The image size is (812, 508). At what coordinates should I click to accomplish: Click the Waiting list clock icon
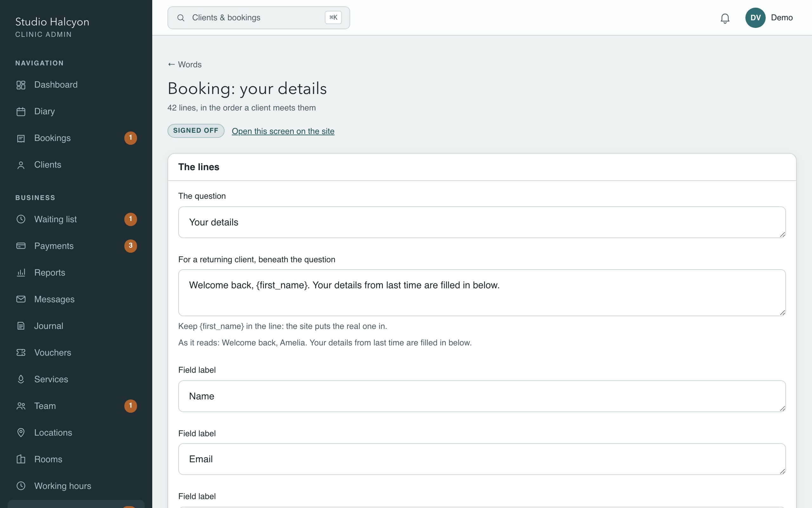pyautogui.click(x=21, y=219)
